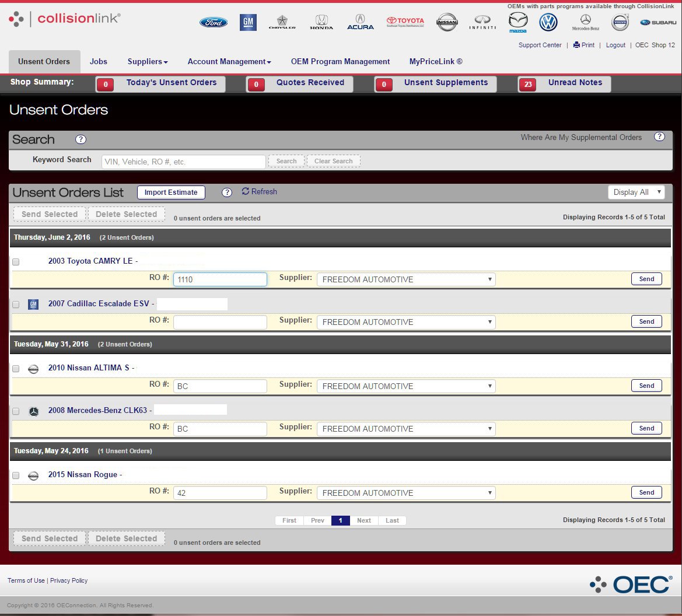This screenshot has height=616, width=682.
Task: Click empty RO # field for Escalade
Action: [x=220, y=322]
